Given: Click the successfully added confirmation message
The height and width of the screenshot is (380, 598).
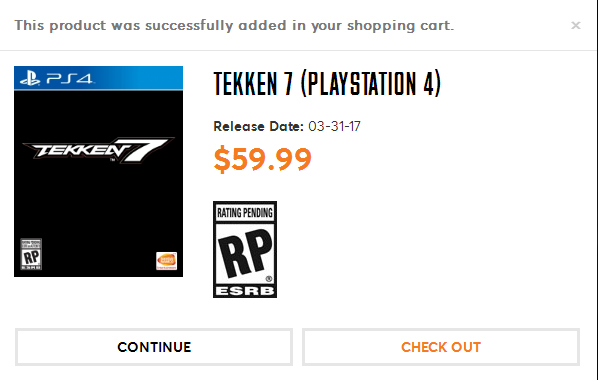Looking at the screenshot, I should 234,26.
